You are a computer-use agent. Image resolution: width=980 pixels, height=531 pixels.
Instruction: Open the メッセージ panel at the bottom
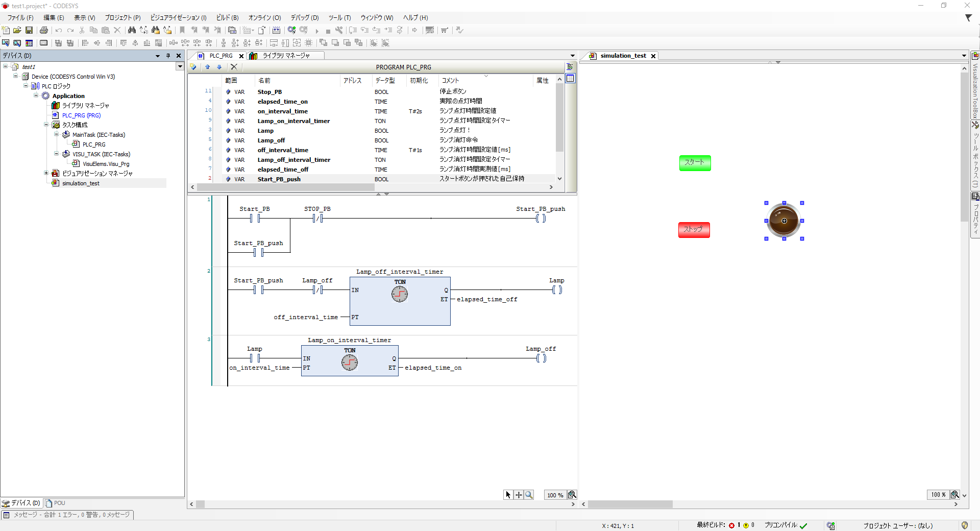click(67, 515)
